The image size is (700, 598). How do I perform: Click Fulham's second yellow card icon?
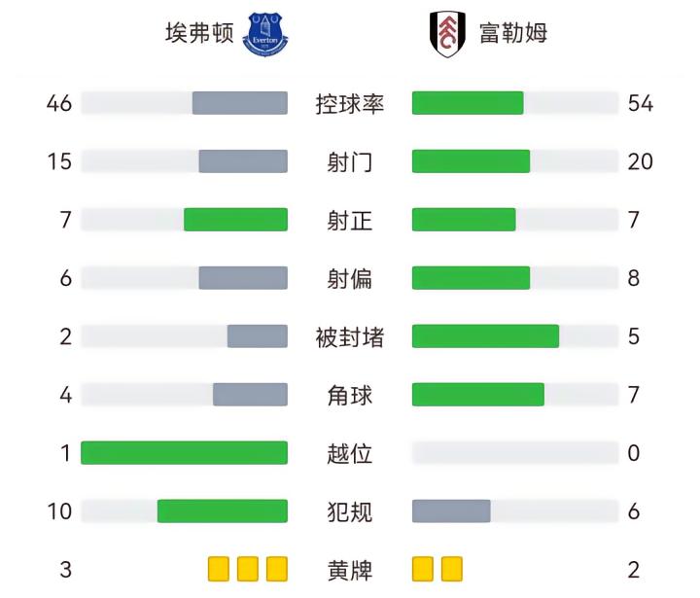pyautogui.click(x=452, y=569)
